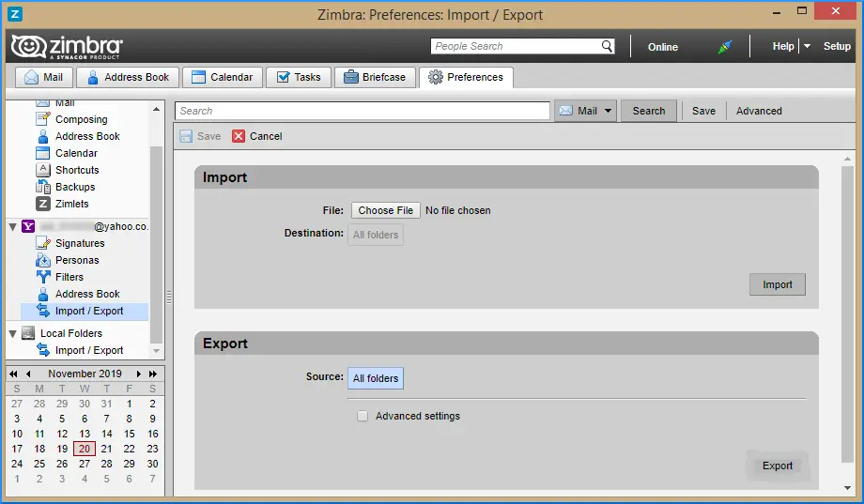This screenshot has height=504, width=864.
Task: Click the Filters funnel icon
Action: [x=43, y=277]
